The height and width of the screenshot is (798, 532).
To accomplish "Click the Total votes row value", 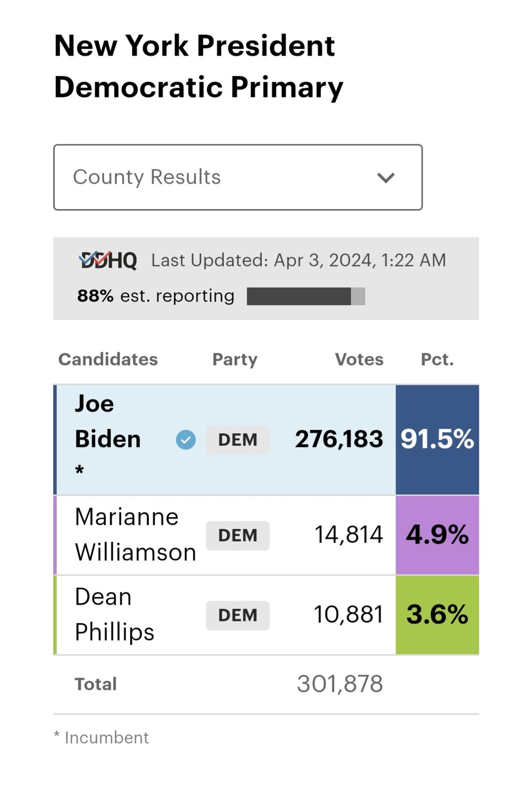I will (x=340, y=684).
